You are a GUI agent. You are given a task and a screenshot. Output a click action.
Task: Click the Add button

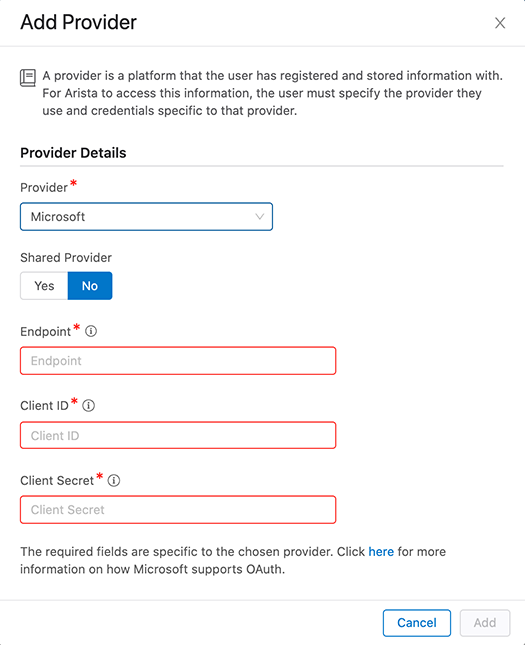click(x=485, y=623)
